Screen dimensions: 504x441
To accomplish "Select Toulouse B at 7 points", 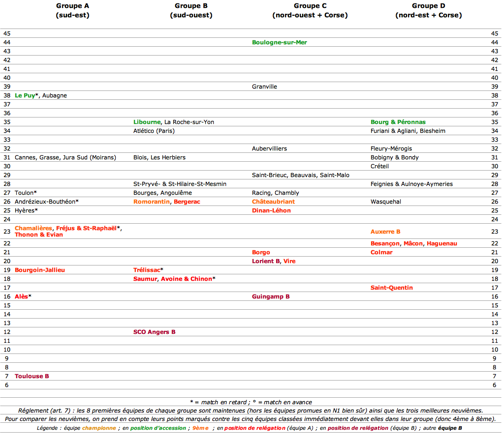I will 32,376.
